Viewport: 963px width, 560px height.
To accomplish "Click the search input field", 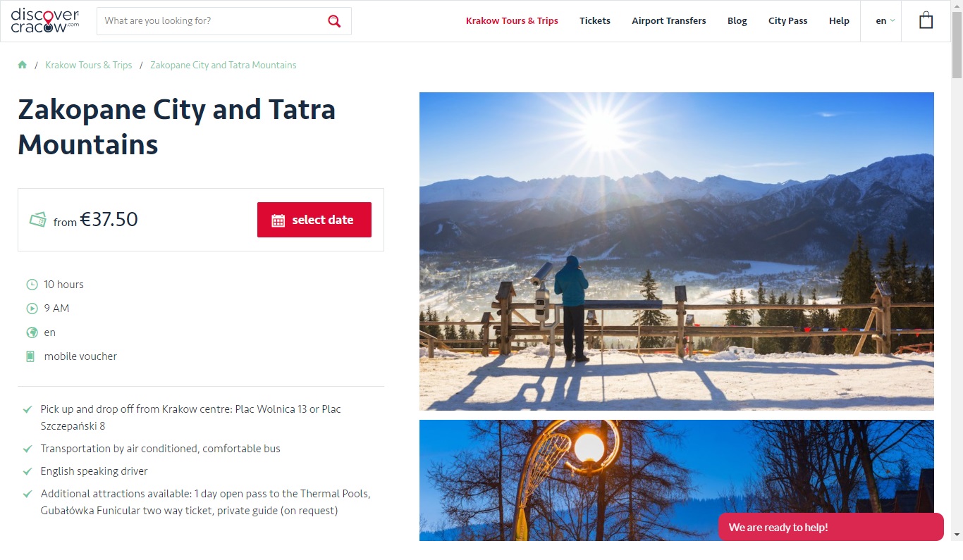I will pos(211,21).
